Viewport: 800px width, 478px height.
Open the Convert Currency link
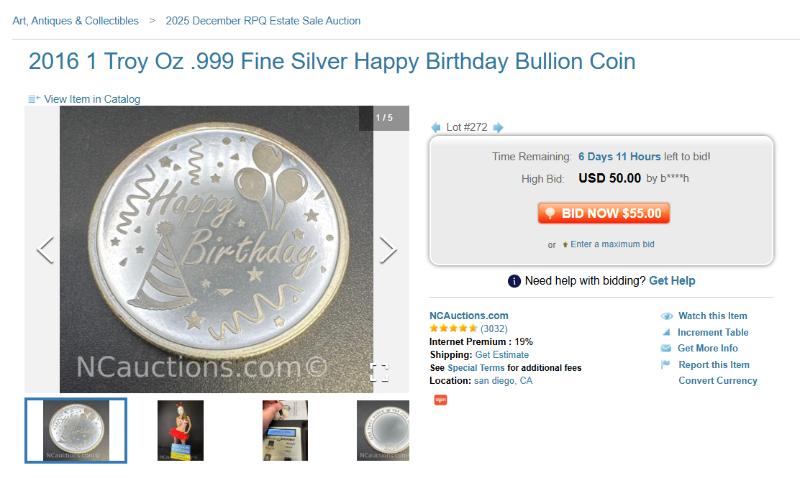(717, 380)
